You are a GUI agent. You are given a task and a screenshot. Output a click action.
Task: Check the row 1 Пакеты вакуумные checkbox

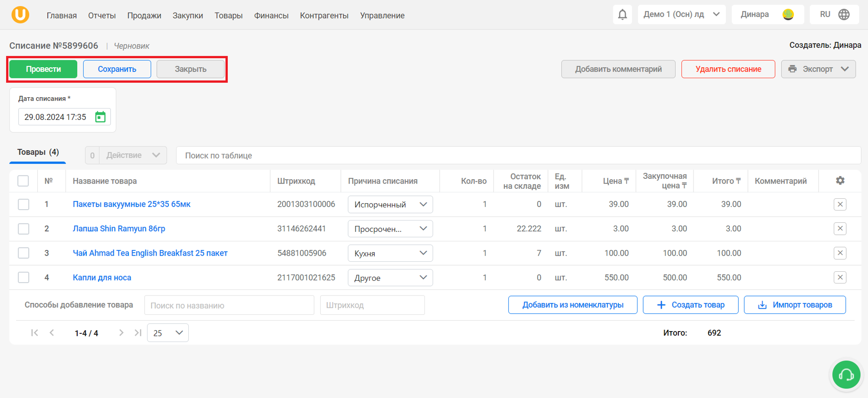[x=23, y=204]
